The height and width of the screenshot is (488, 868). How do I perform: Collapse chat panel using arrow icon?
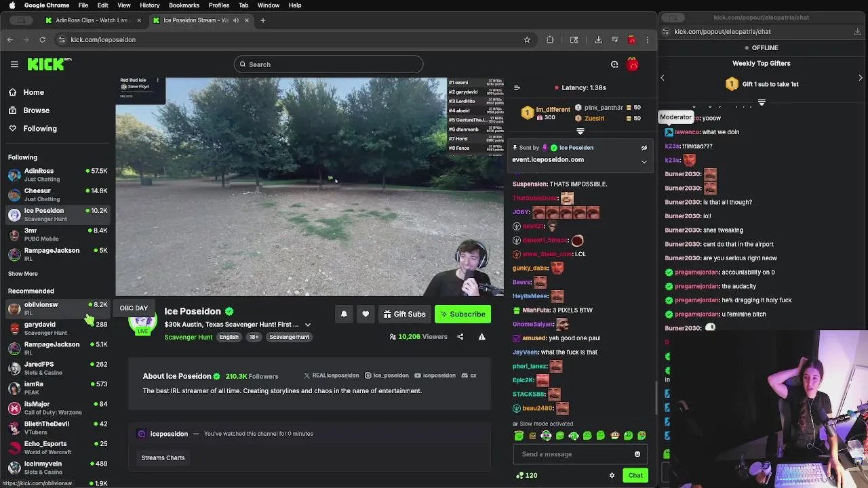(x=517, y=87)
